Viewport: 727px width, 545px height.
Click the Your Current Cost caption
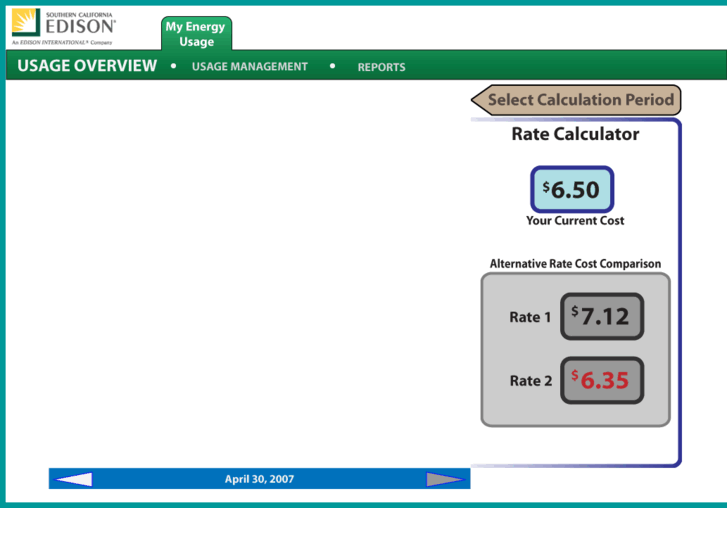click(x=575, y=220)
